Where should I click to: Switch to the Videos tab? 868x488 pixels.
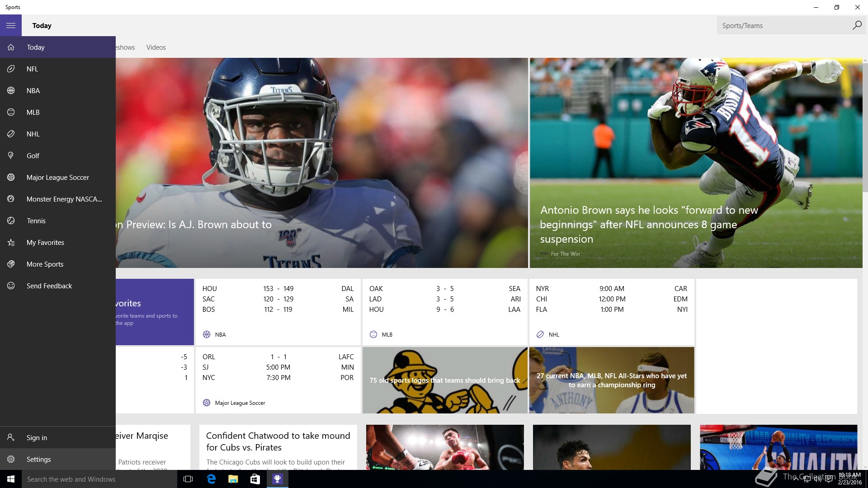[x=156, y=47]
